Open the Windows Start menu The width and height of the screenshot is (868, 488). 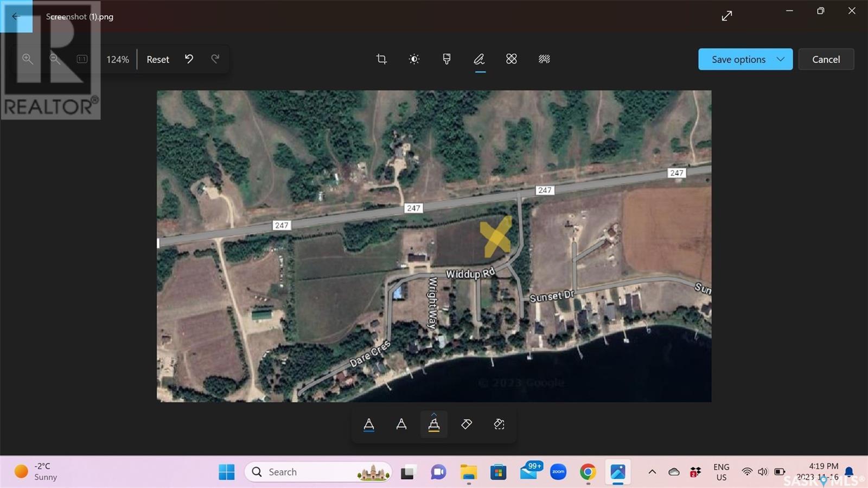pos(227,472)
